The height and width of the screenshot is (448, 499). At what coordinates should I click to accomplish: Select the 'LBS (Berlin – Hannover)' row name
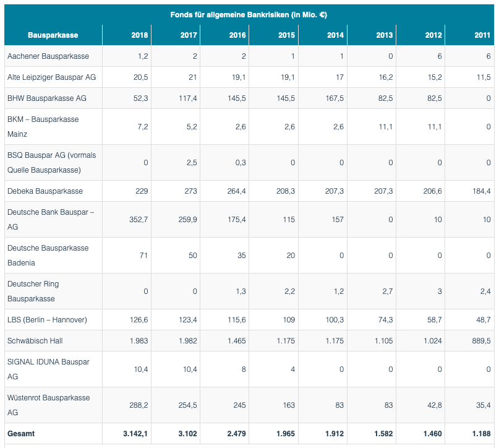point(47,320)
